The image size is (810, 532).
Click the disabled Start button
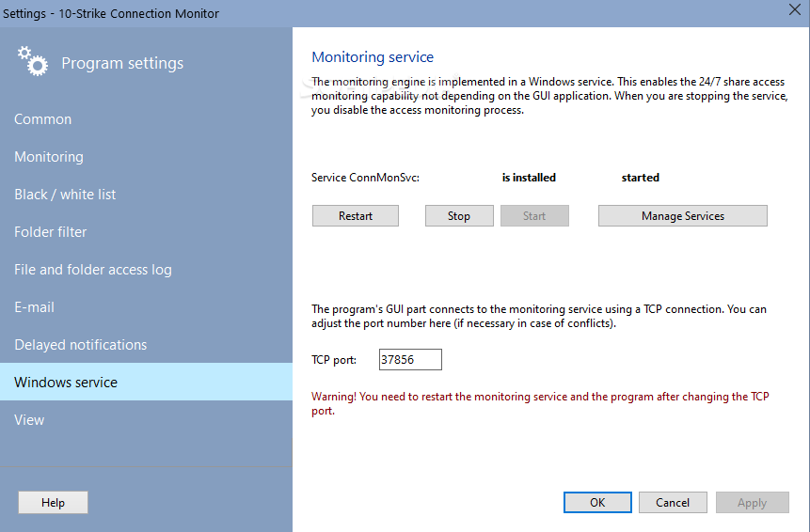534,215
